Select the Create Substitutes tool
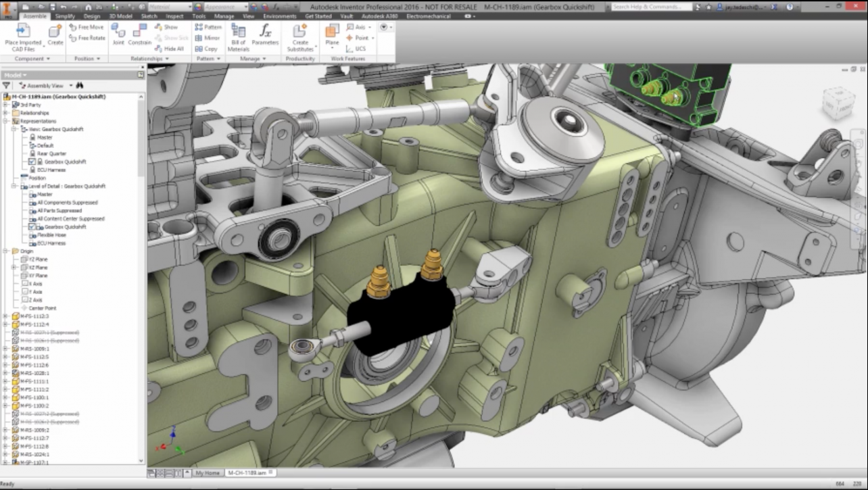The width and height of the screenshot is (868, 490). 299,35
